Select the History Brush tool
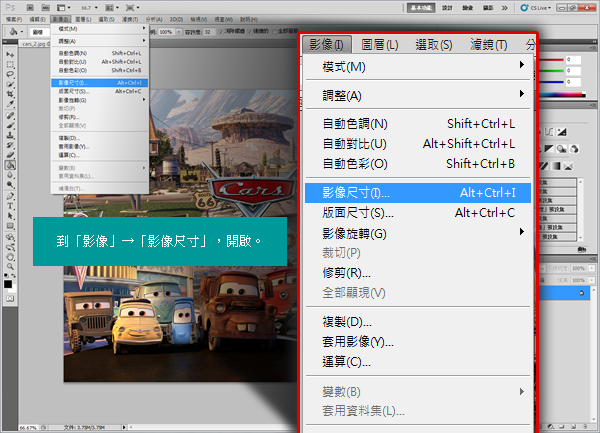Screen dimensions: 600x433 [10, 145]
